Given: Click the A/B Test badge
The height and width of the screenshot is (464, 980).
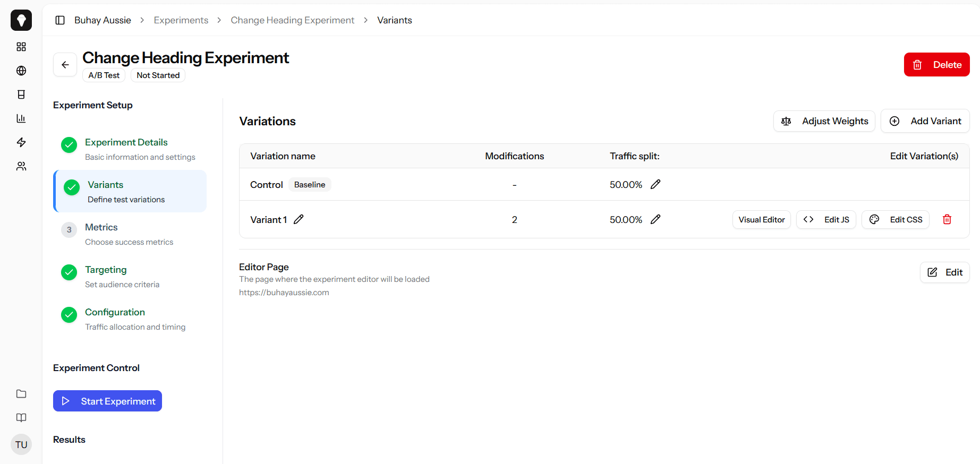Looking at the screenshot, I should [104, 75].
